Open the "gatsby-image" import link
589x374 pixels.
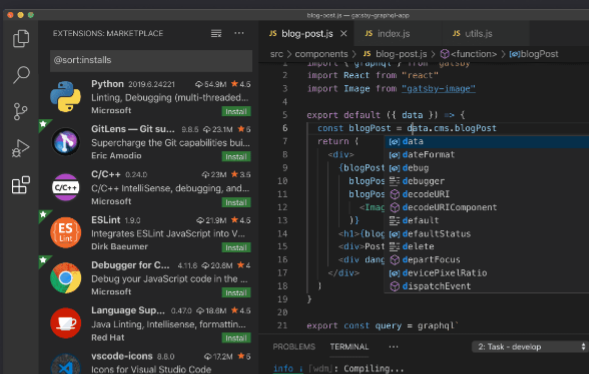point(438,89)
